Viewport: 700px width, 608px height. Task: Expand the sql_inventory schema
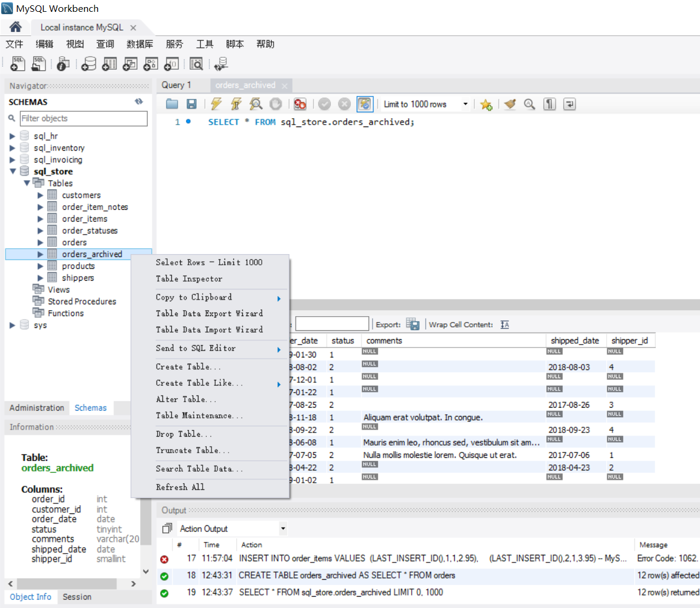click(x=12, y=148)
